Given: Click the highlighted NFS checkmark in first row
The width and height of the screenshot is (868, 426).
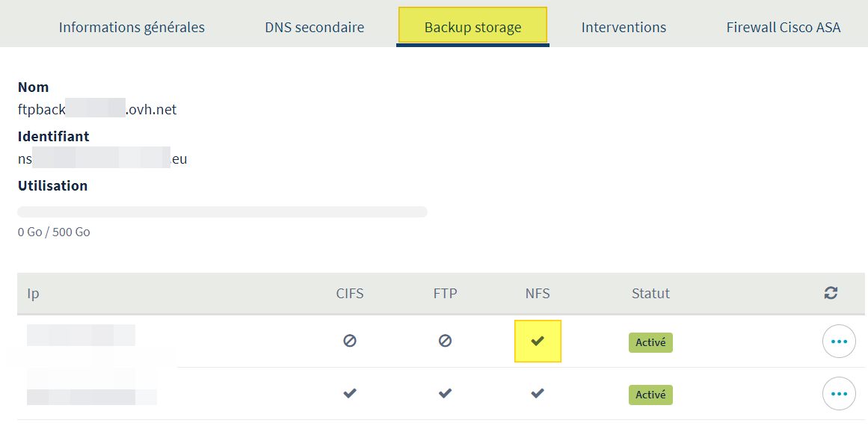Looking at the screenshot, I should 538,341.
